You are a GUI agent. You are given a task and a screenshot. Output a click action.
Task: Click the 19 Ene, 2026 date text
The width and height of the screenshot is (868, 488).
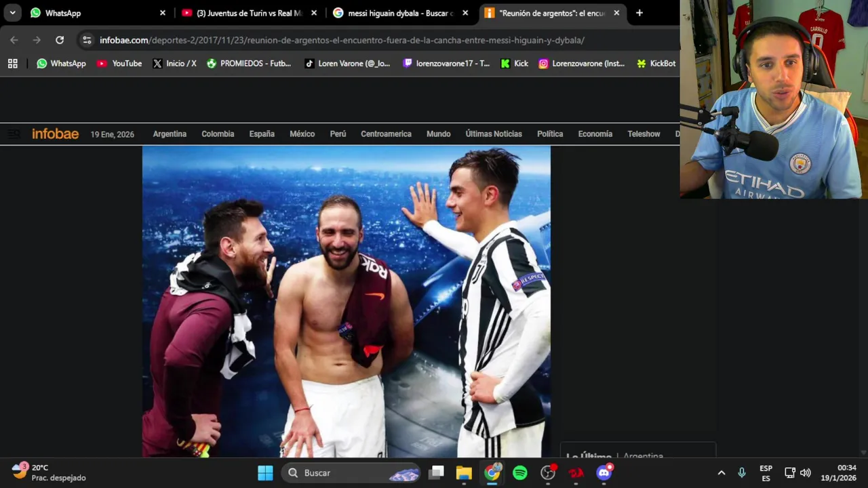pos(113,134)
